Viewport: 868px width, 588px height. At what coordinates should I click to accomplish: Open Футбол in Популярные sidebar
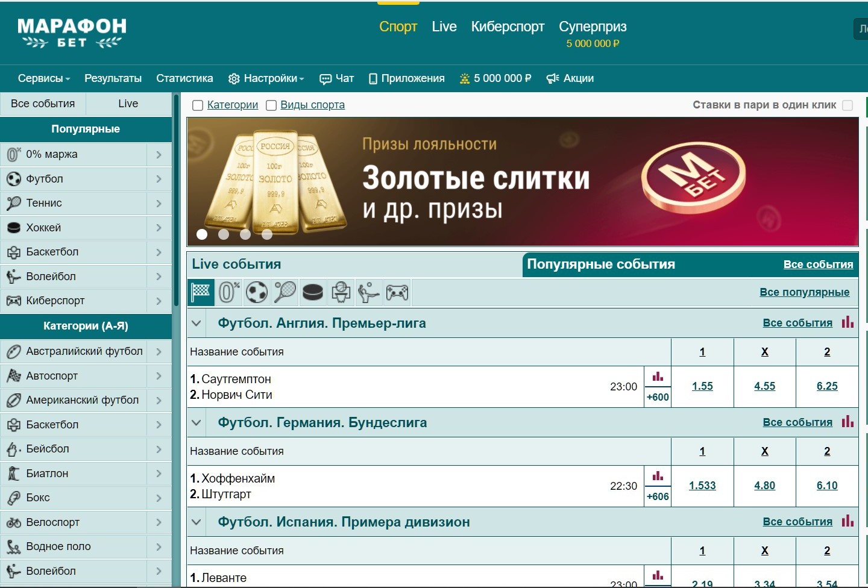click(x=74, y=179)
